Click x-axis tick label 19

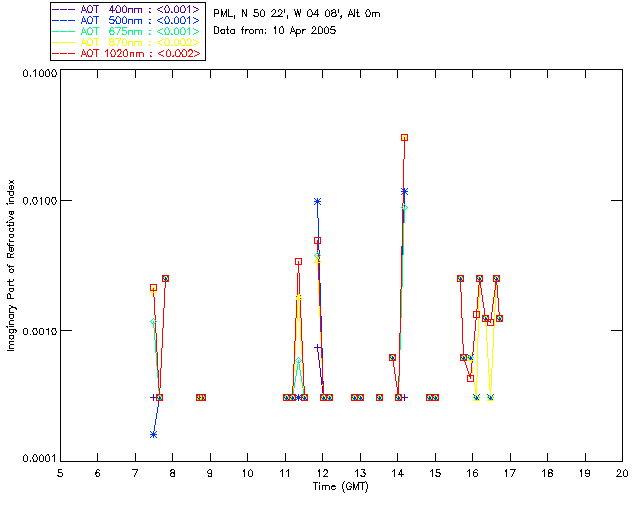point(585,473)
